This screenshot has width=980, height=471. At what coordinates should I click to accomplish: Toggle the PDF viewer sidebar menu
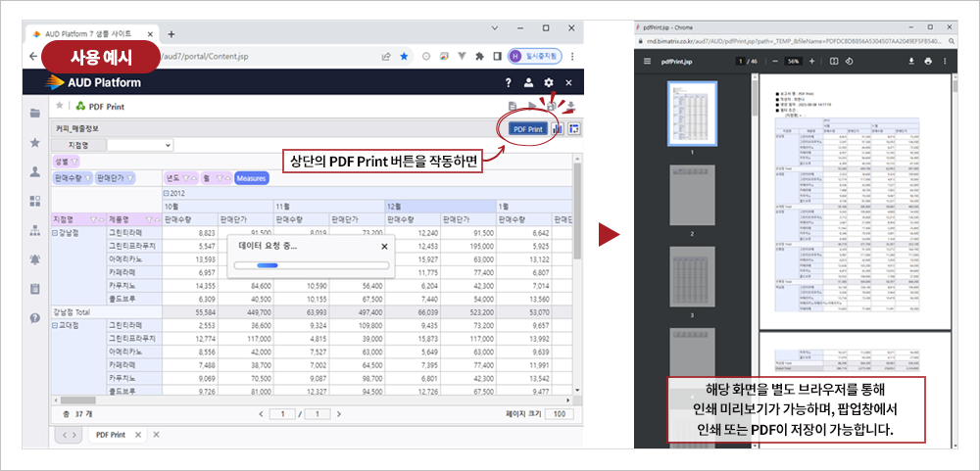coord(647,62)
